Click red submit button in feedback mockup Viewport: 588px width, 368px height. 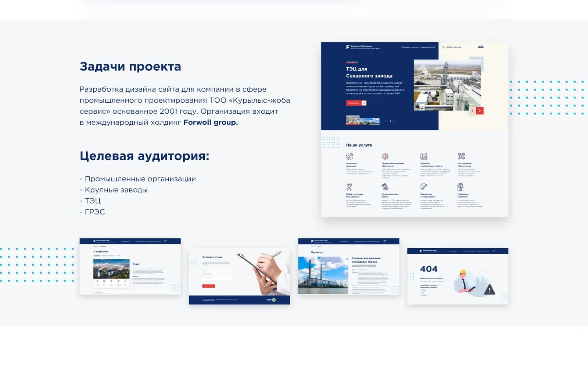pos(208,286)
